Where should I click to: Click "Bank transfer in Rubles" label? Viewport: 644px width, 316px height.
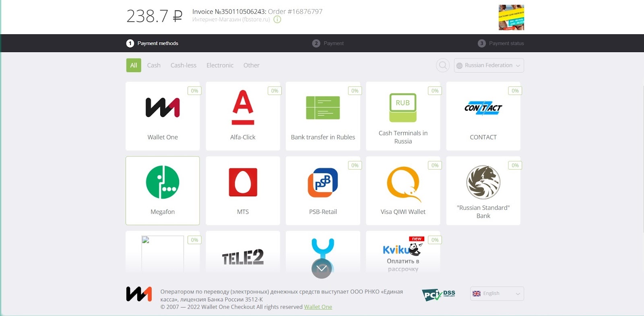click(x=323, y=137)
